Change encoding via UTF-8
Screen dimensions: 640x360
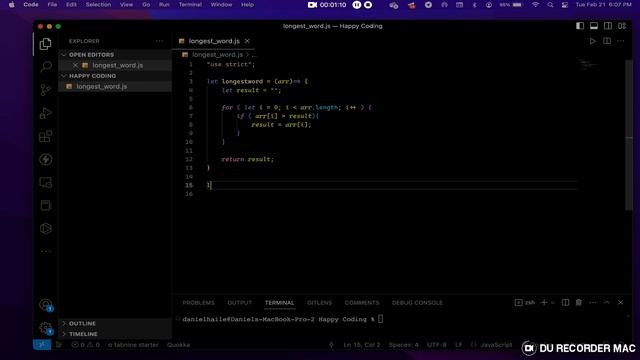point(436,345)
